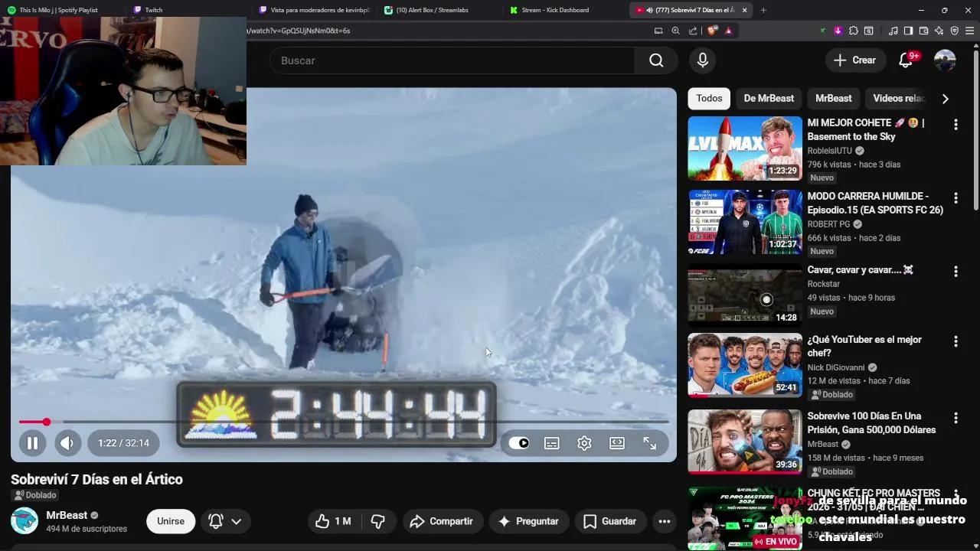
Task: Open ¿Qué YouTuber es el mejor chef? title
Action: 864,347
